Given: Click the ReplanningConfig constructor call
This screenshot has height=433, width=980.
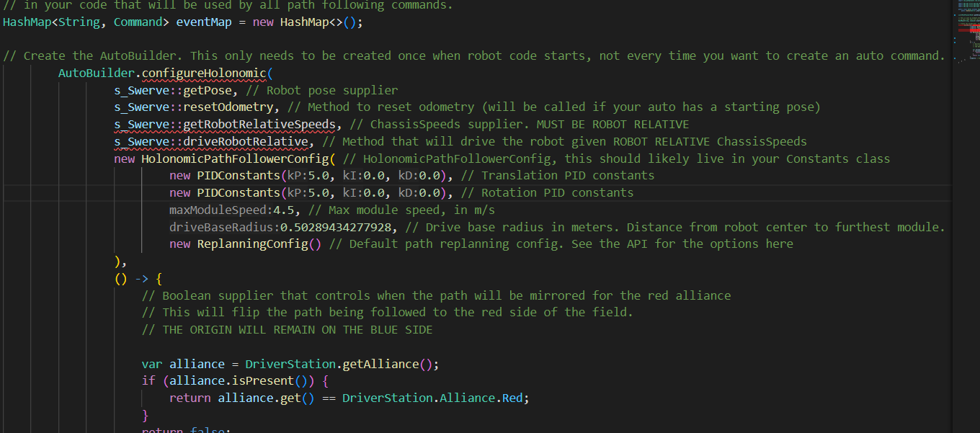Looking at the screenshot, I should pos(259,244).
